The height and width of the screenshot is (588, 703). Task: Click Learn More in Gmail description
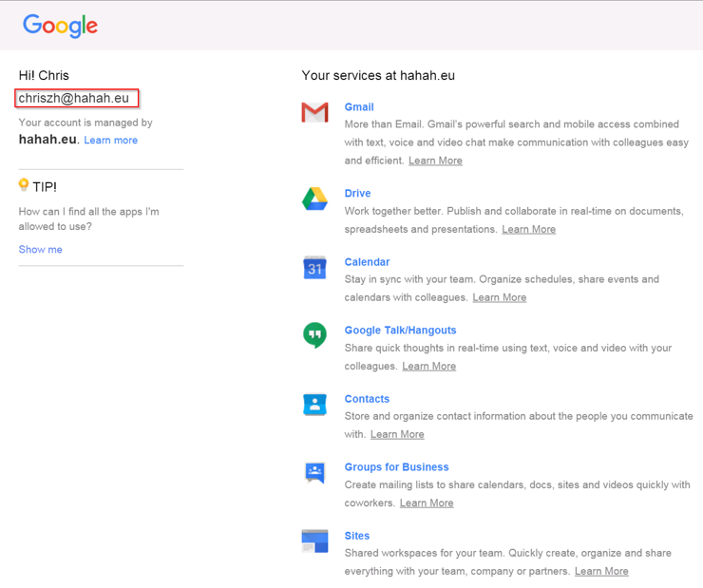click(435, 161)
